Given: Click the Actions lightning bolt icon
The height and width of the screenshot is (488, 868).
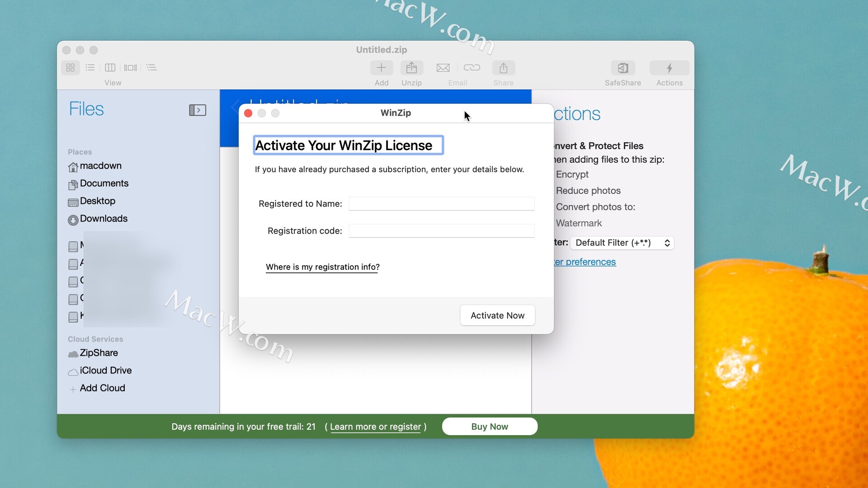Looking at the screenshot, I should click(x=669, y=68).
